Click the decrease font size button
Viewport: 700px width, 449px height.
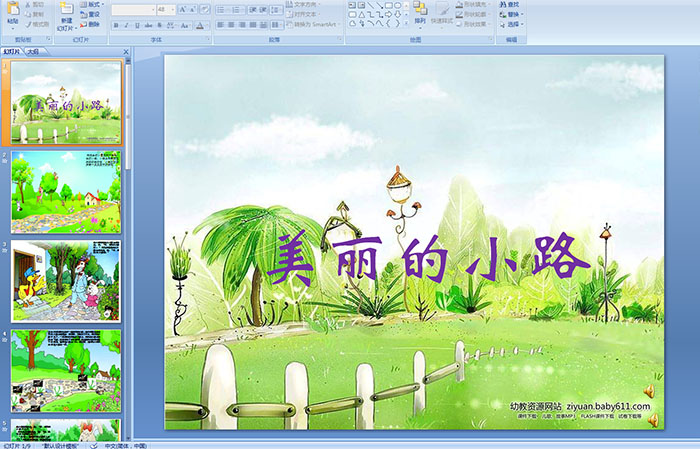[x=192, y=9]
